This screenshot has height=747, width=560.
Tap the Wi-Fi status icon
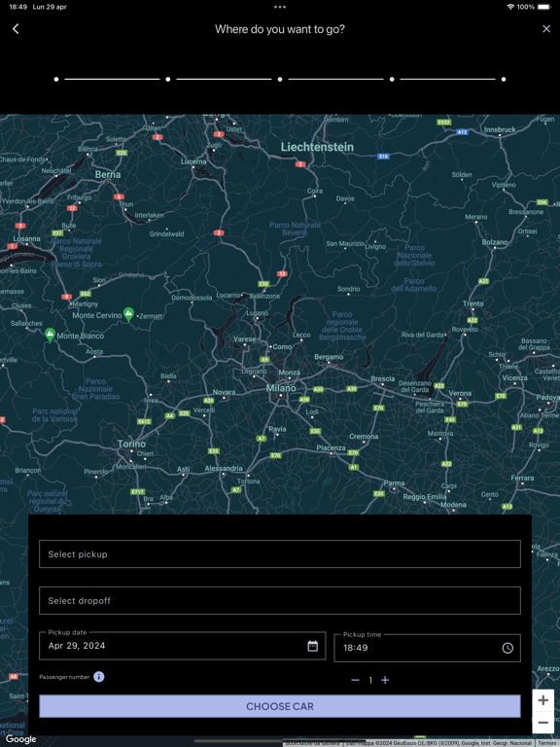[x=510, y=7]
